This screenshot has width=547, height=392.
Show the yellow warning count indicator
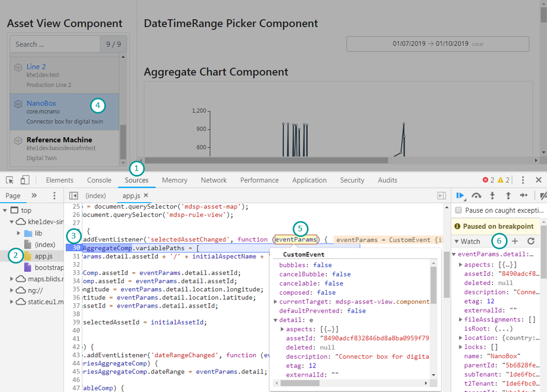[504, 180]
